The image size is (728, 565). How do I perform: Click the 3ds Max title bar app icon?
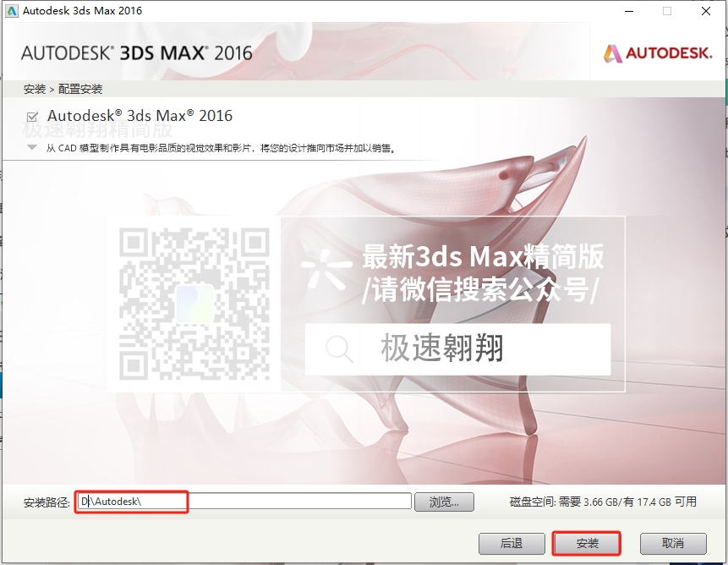pyautogui.click(x=12, y=11)
